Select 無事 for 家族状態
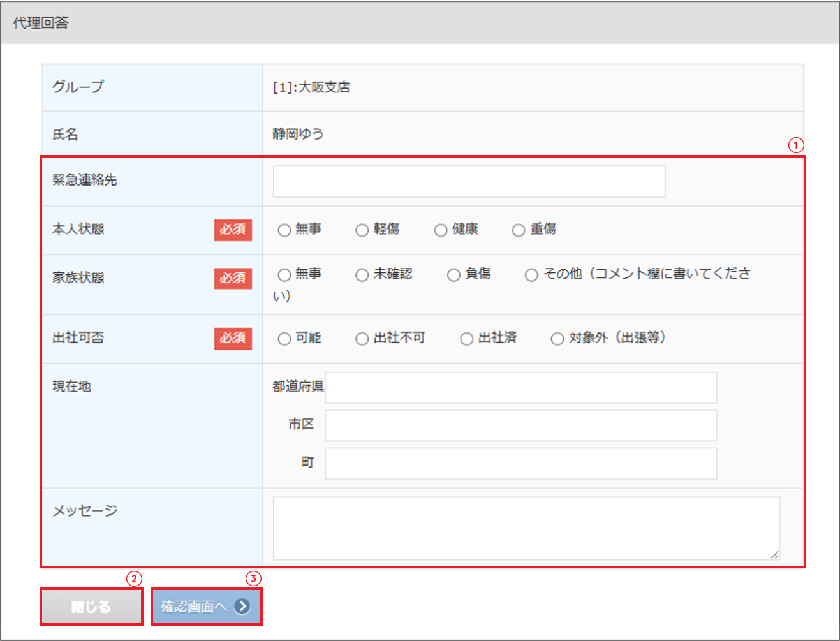The height and width of the screenshot is (641, 840). pos(284,275)
